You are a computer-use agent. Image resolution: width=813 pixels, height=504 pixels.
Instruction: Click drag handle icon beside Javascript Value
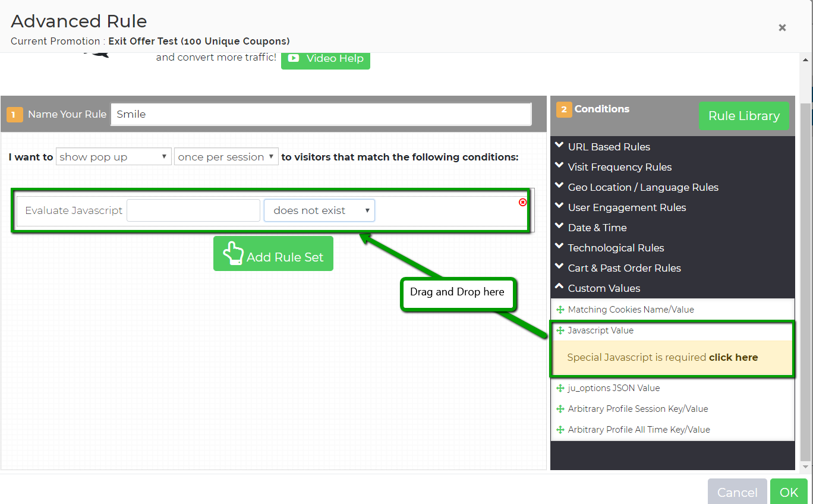(x=560, y=330)
